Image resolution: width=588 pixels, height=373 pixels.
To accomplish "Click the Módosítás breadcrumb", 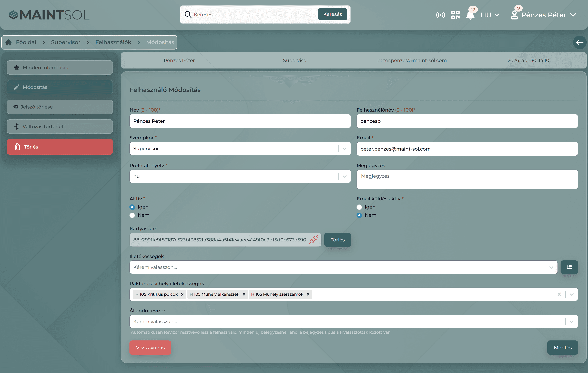I will [x=160, y=42].
